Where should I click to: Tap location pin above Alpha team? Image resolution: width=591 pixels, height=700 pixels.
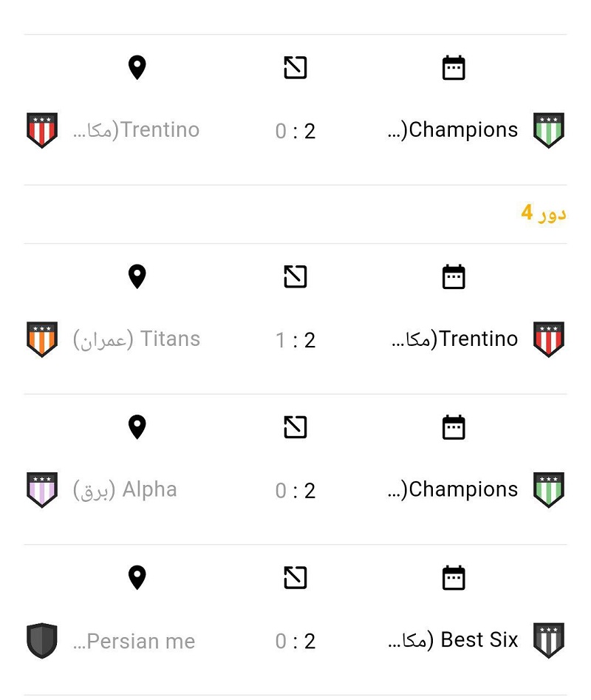click(137, 427)
